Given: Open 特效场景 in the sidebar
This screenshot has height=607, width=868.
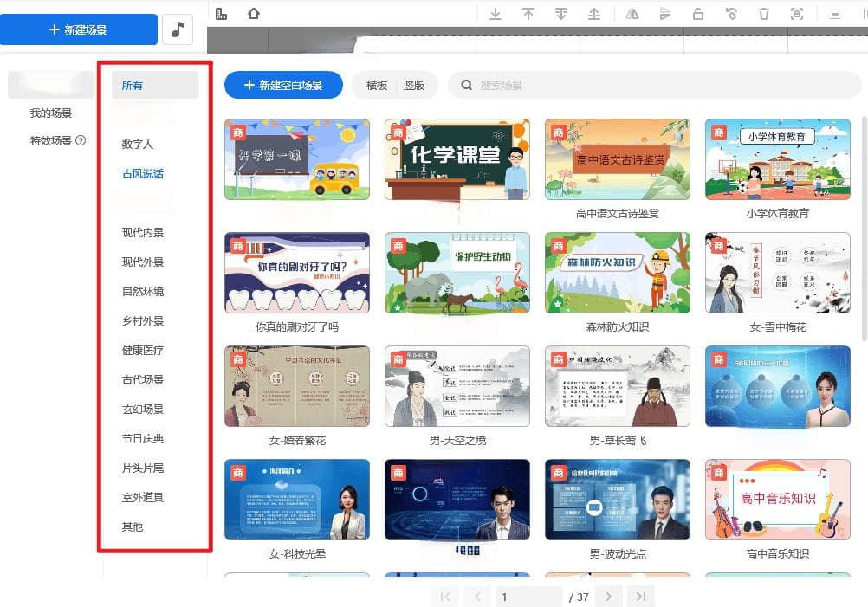Looking at the screenshot, I should (51, 140).
